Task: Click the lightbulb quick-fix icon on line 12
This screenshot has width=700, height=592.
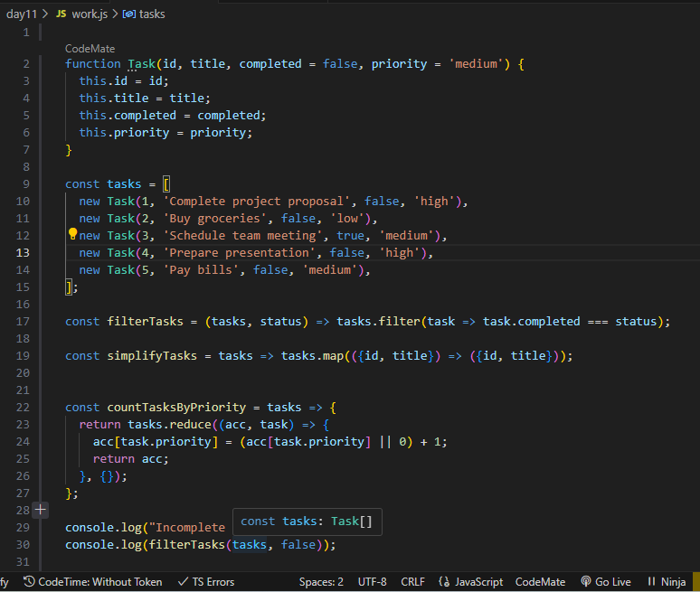Action: [x=72, y=234]
